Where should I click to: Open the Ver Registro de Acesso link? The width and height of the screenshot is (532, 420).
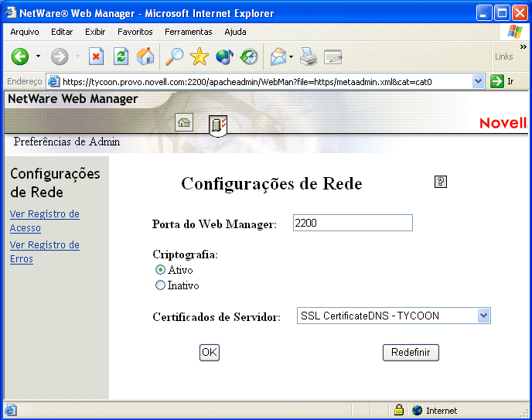pyautogui.click(x=44, y=221)
